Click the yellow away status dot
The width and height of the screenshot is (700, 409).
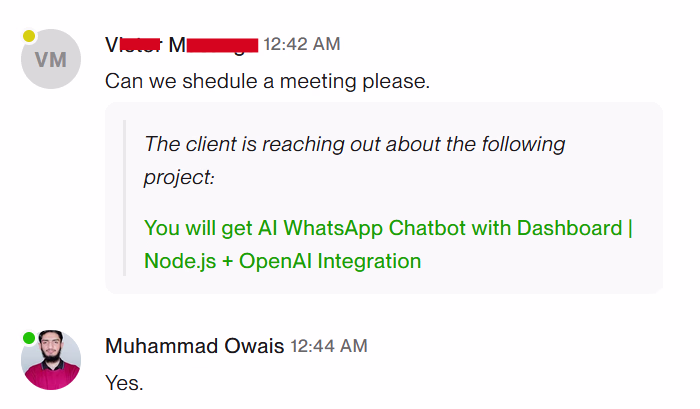click(29, 37)
